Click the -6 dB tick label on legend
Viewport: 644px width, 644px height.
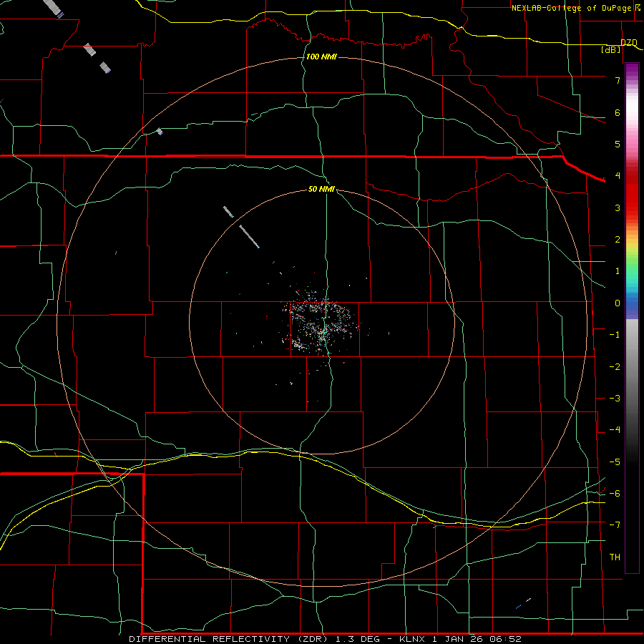click(x=615, y=494)
